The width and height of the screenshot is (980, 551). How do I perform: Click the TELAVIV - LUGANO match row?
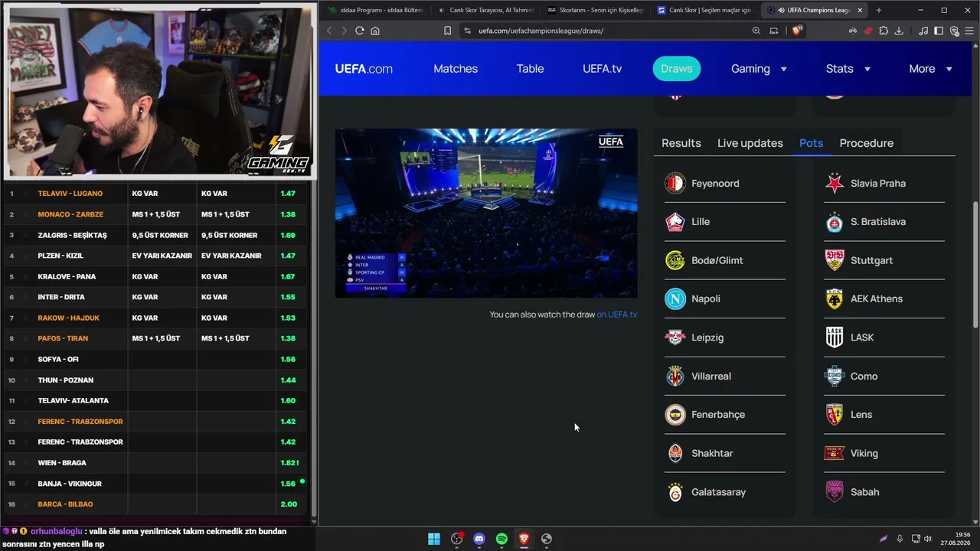click(155, 194)
